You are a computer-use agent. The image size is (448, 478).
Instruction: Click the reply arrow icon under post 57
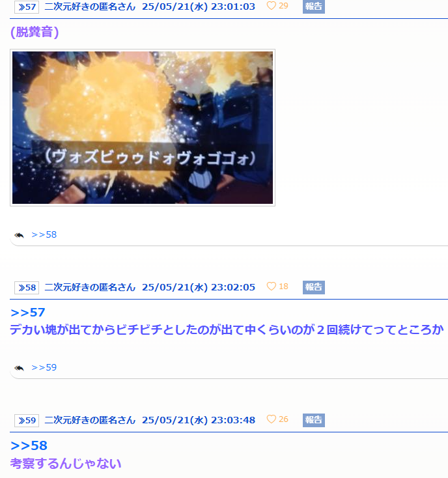pos(19,235)
